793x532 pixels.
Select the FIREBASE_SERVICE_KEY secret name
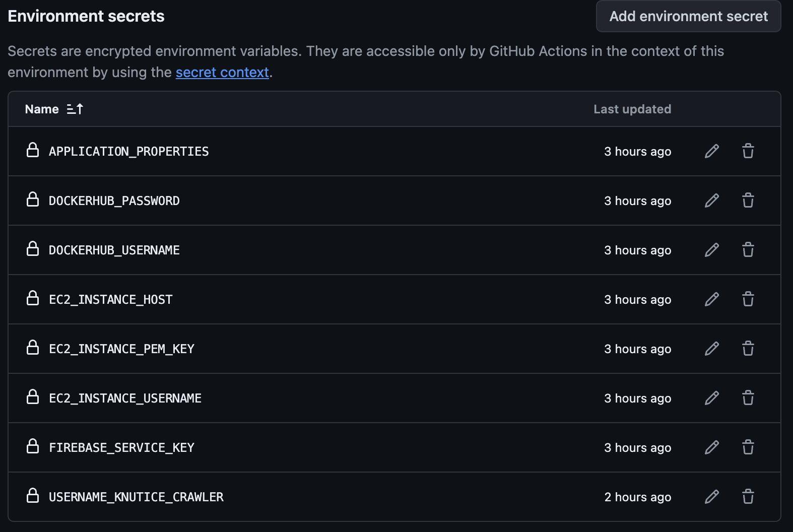tap(121, 448)
